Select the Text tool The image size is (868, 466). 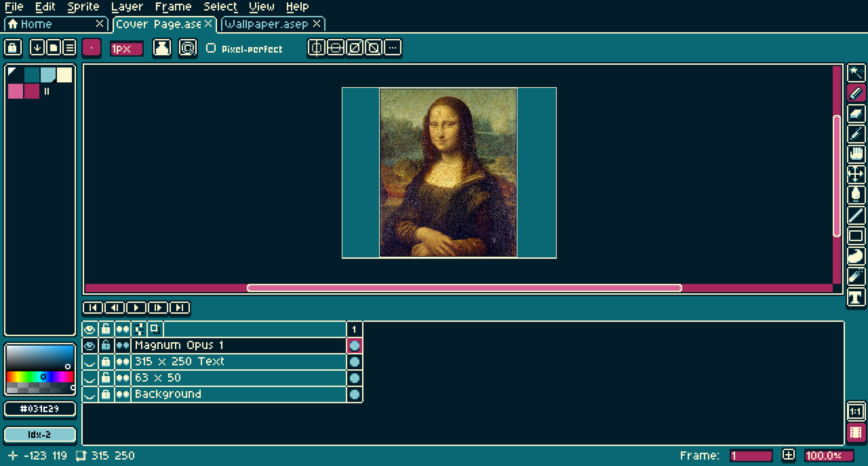(855, 297)
